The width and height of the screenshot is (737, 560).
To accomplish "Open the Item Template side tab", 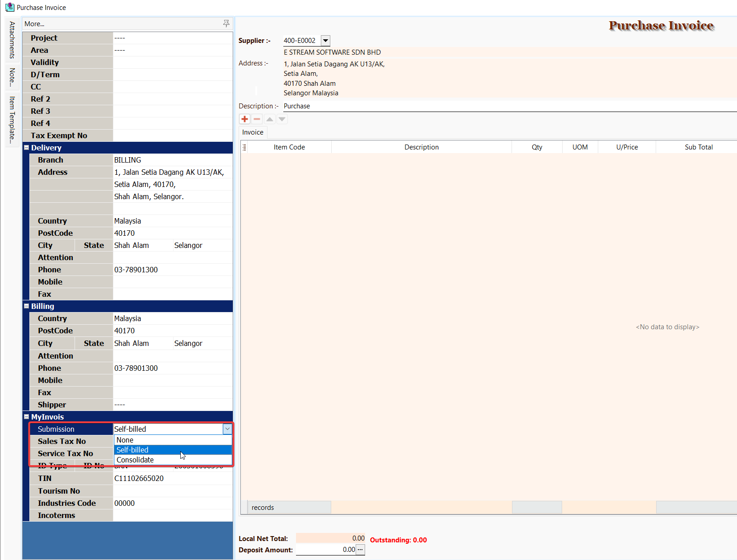I will [12, 120].
